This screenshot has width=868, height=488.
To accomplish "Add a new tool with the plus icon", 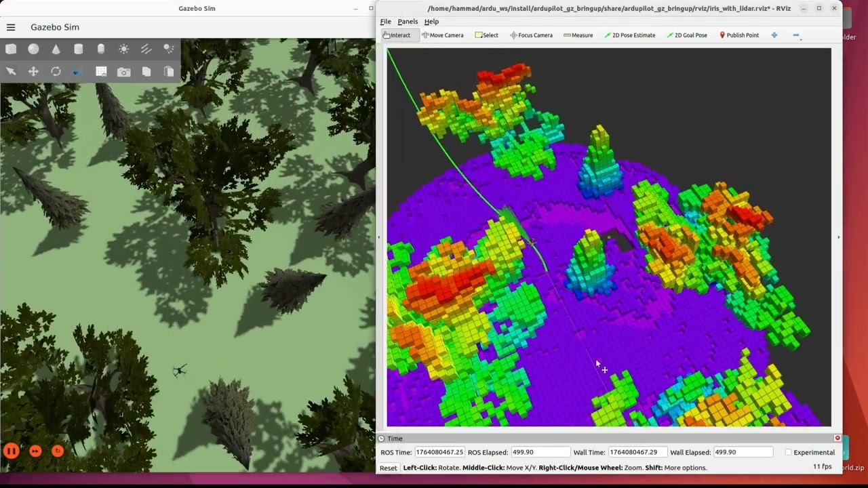I will pyautogui.click(x=774, y=35).
